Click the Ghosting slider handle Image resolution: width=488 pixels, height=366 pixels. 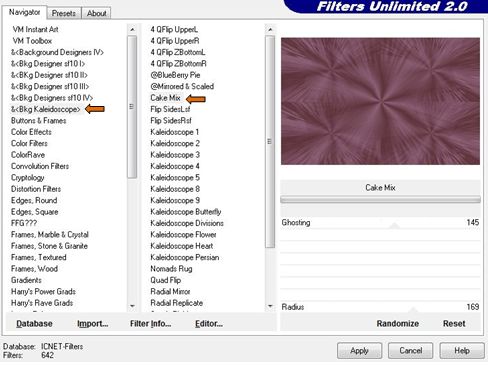coord(394,226)
